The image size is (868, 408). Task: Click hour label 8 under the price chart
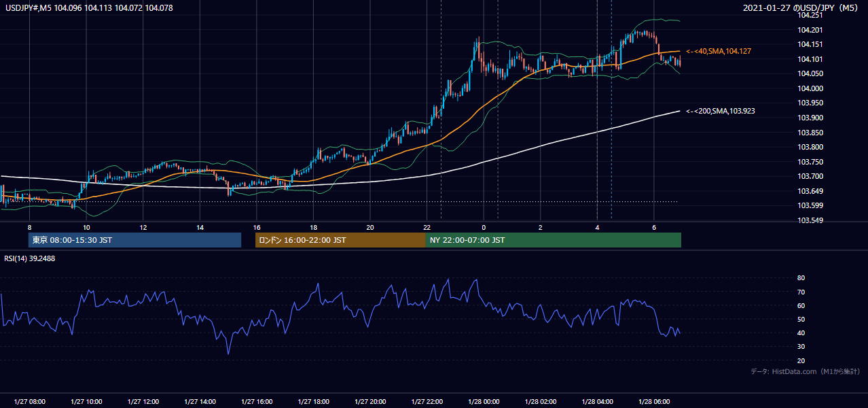[x=29, y=227]
